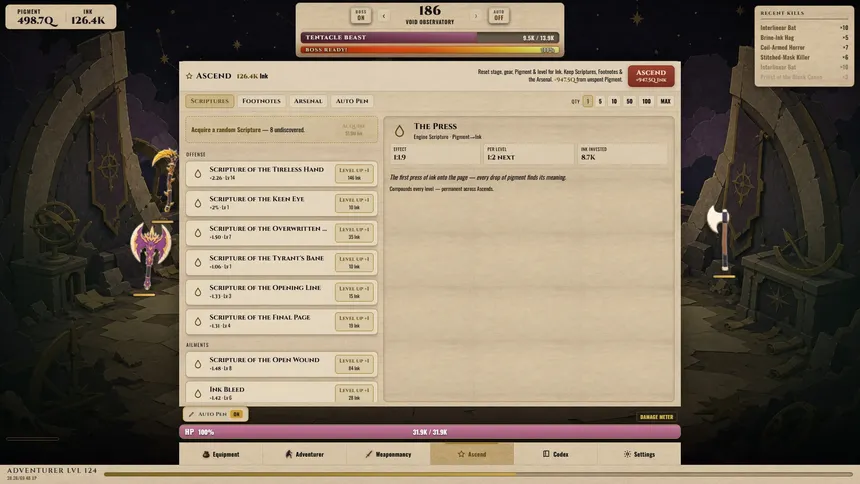Screen dimensions: 860x484
Task: Click the Adventurer level experience bar
Action: click(x=480, y=475)
